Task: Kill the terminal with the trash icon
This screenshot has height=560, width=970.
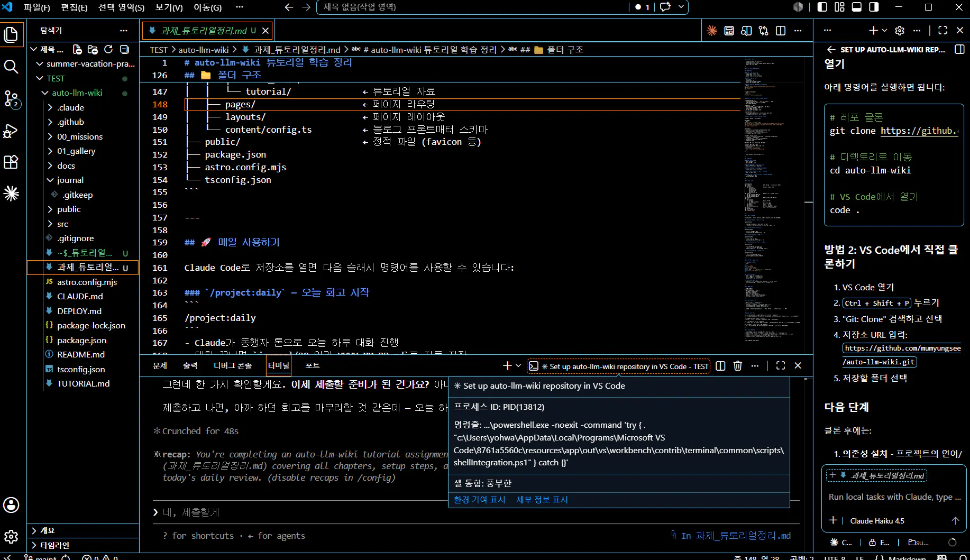Action: click(738, 365)
